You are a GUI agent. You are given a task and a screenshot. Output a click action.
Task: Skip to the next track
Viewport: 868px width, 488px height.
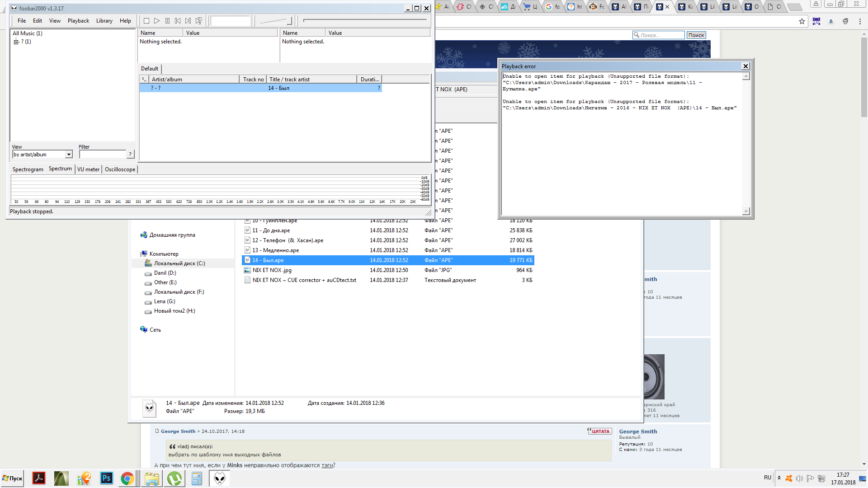188,21
